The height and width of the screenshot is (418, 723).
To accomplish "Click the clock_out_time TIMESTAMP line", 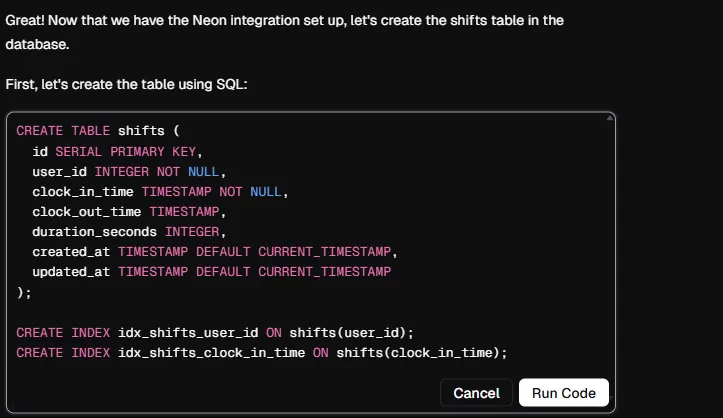I will coord(129,212).
